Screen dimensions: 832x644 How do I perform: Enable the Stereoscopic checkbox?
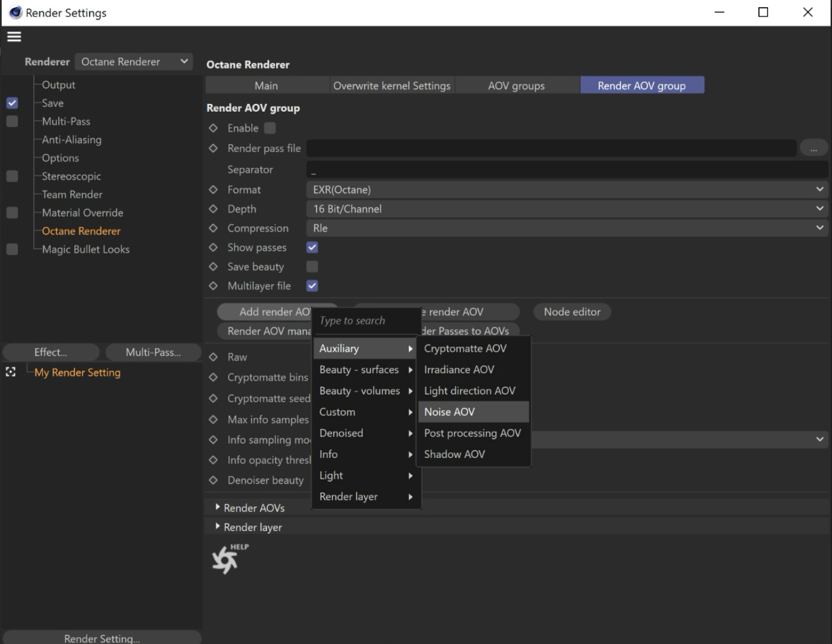[12, 176]
